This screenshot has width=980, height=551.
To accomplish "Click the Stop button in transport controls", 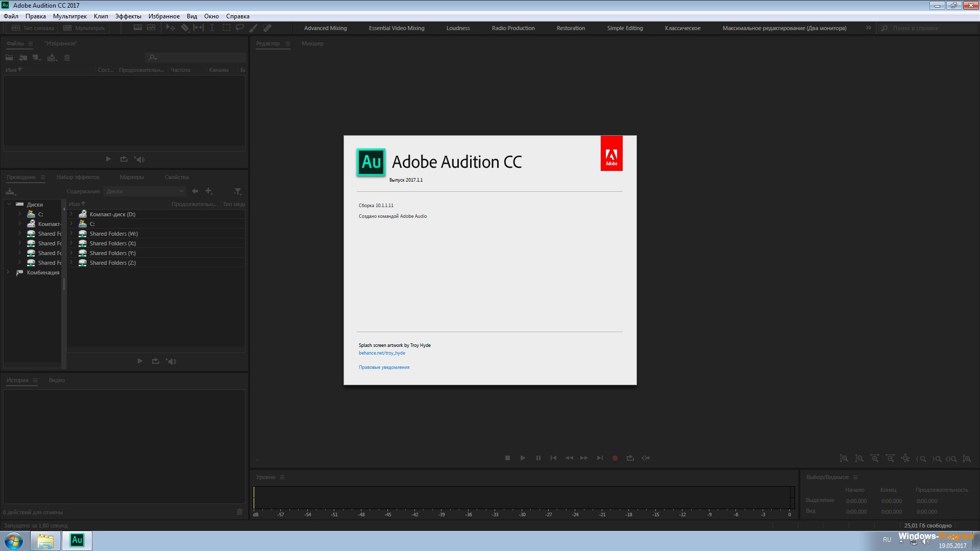I will coord(507,458).
